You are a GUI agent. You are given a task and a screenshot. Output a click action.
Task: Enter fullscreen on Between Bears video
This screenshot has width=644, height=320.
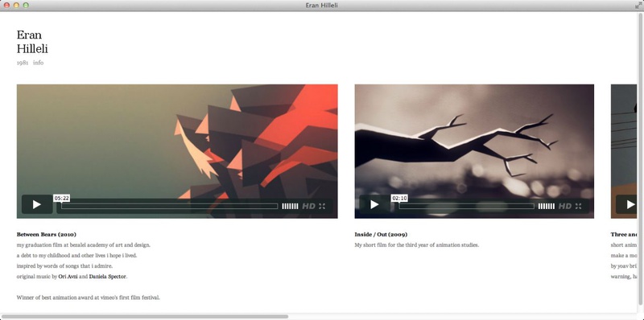pos(322,206)
